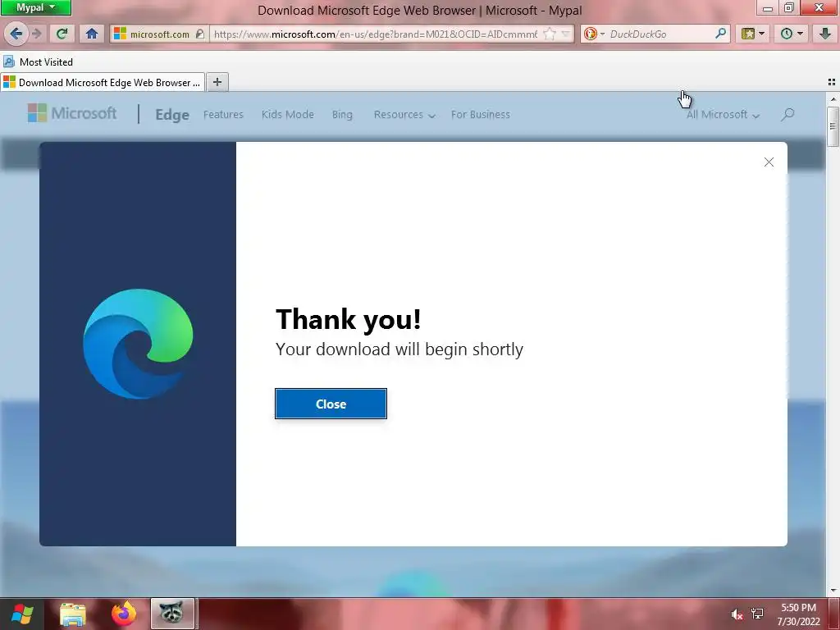Image resolution: width=840 pixels, height=630 pixels.
Task: Open a new tab with plus button
Action: [x=217, y=82]
